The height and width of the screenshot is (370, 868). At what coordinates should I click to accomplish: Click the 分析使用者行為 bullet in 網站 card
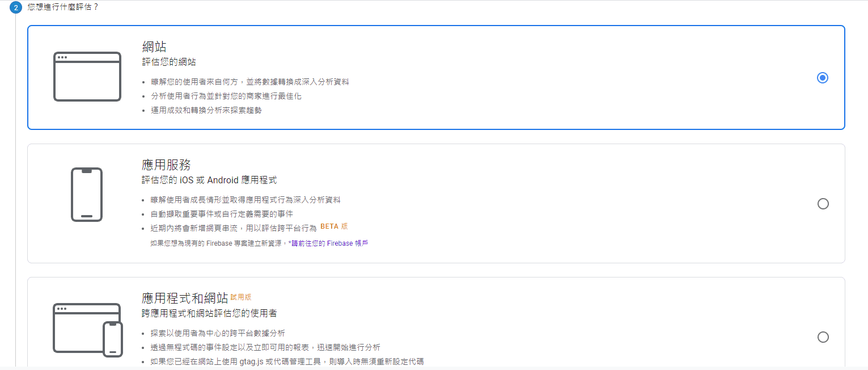(226, 96)
